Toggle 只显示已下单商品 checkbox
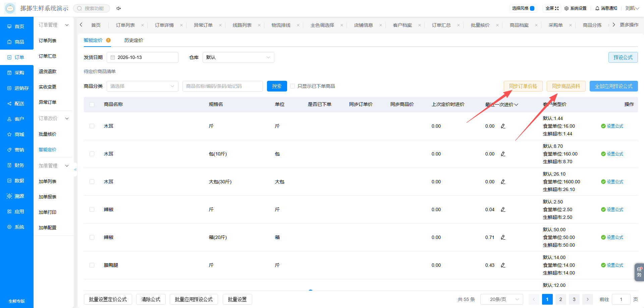 [x=292, y=86]
